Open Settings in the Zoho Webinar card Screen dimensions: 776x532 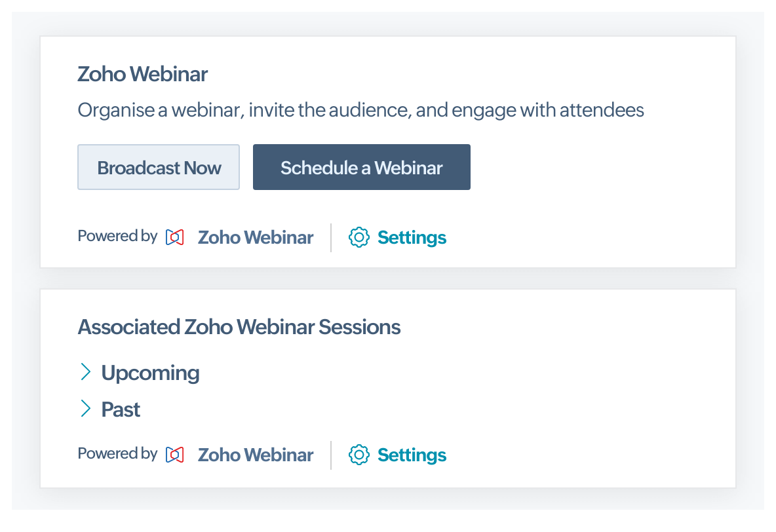coord(412,237)
